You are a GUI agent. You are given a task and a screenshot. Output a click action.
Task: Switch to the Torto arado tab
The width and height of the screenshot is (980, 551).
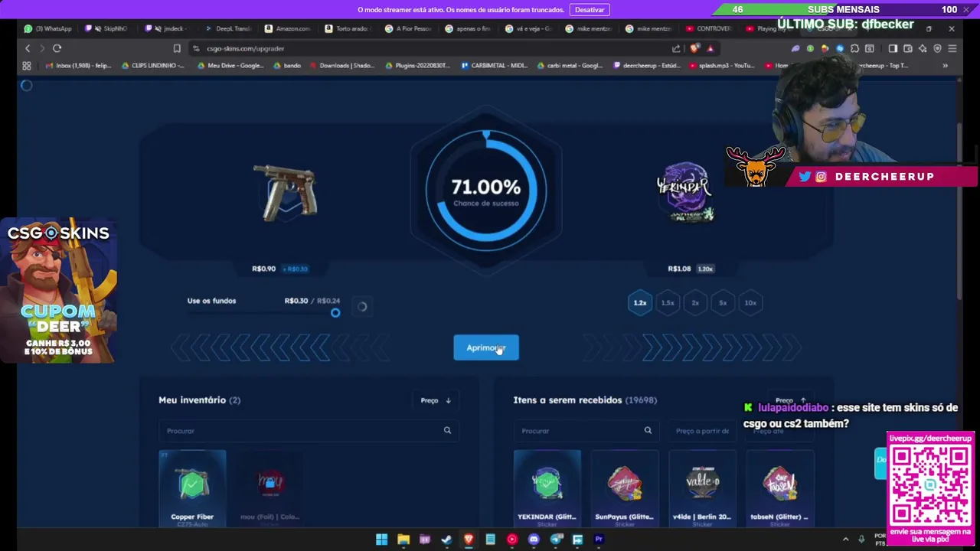coord(348,28)
